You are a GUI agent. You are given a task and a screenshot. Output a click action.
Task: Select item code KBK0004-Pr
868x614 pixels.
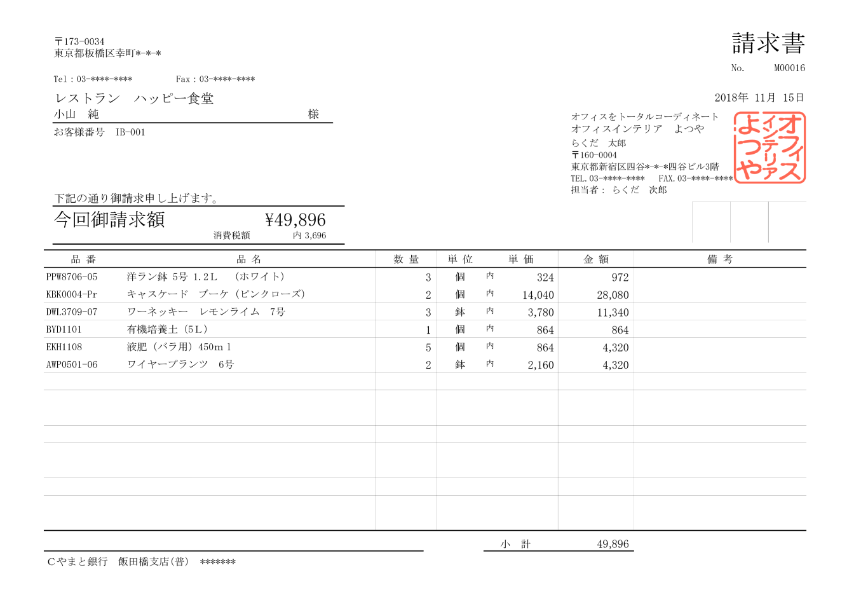click(72, 295)
